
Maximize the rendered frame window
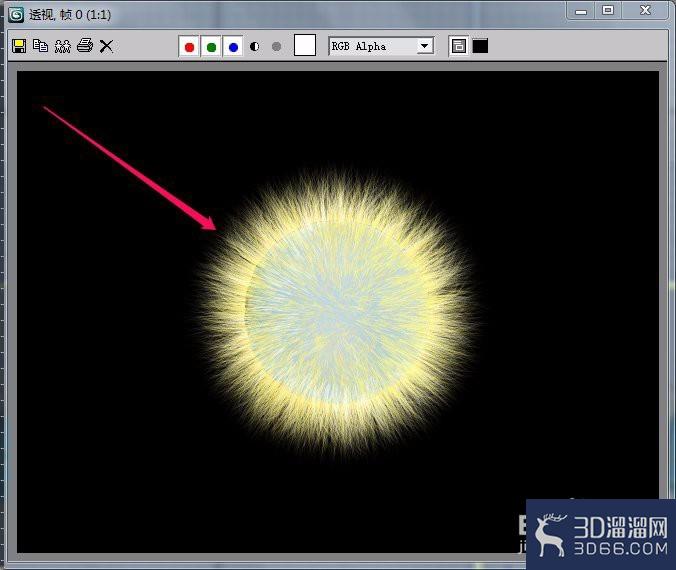pos(608,10)
